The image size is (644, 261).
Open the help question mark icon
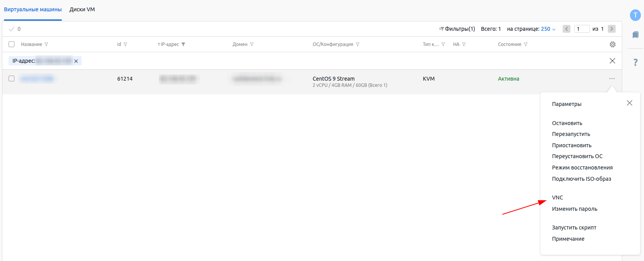coord(635,62)
